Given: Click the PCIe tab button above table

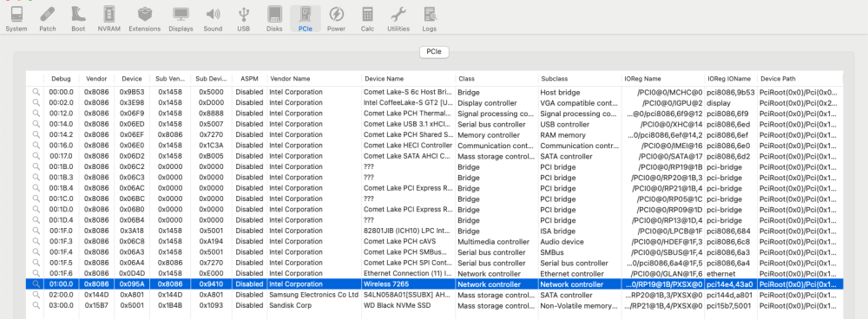Looking at the screenshot, I should pos(434,52).
